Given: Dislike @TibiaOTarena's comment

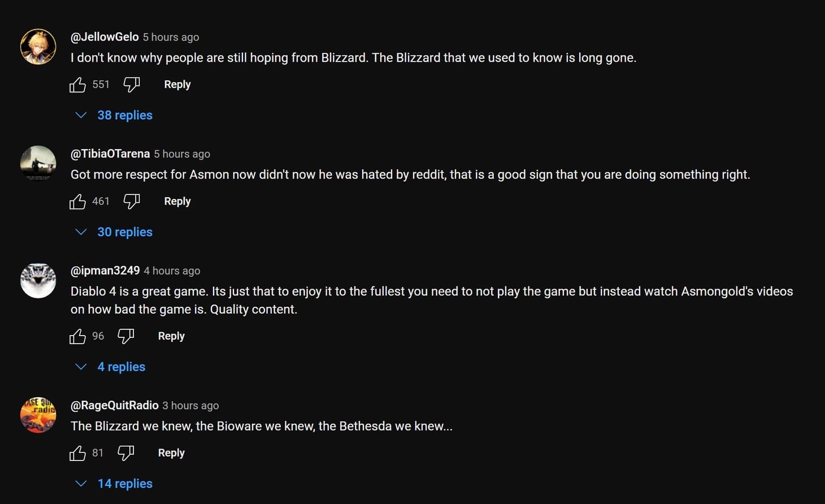Looking at the screenshot, I should [131, 201].
